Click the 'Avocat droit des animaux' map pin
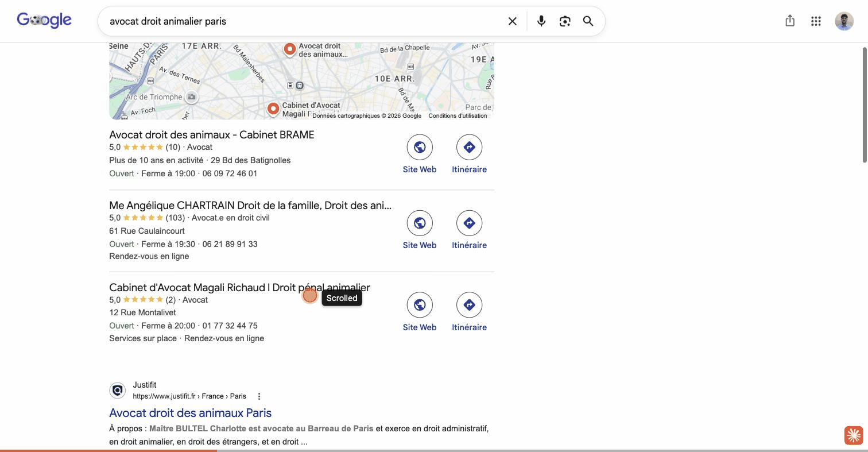The width and height of the screenshot is (868, 452). point(290,49)
